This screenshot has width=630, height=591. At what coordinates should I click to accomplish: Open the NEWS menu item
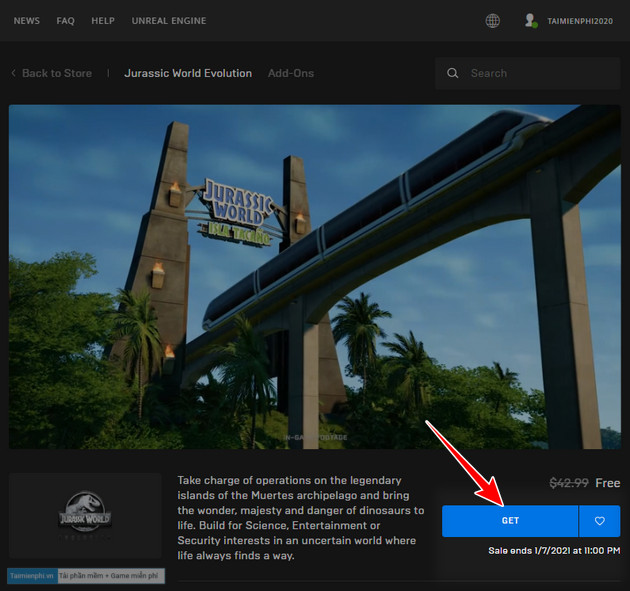[x=27, y=21]
